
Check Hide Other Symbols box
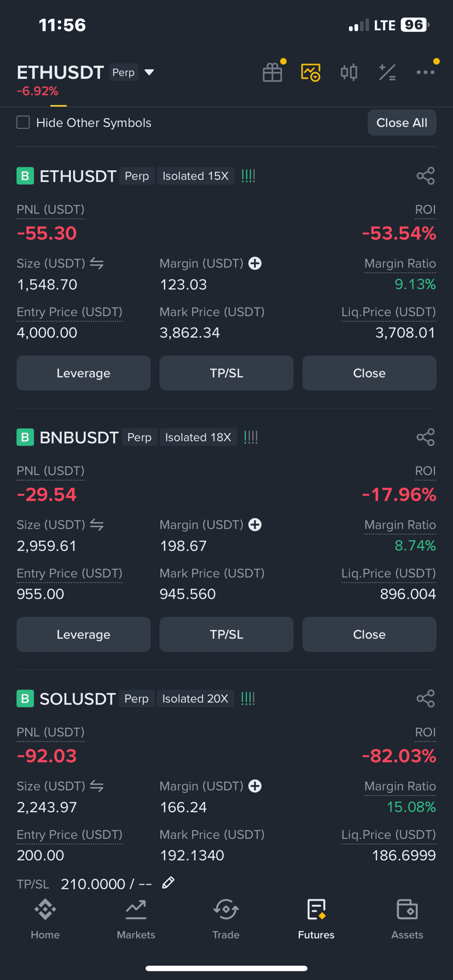pyautogui.click(x=23, y=122)
